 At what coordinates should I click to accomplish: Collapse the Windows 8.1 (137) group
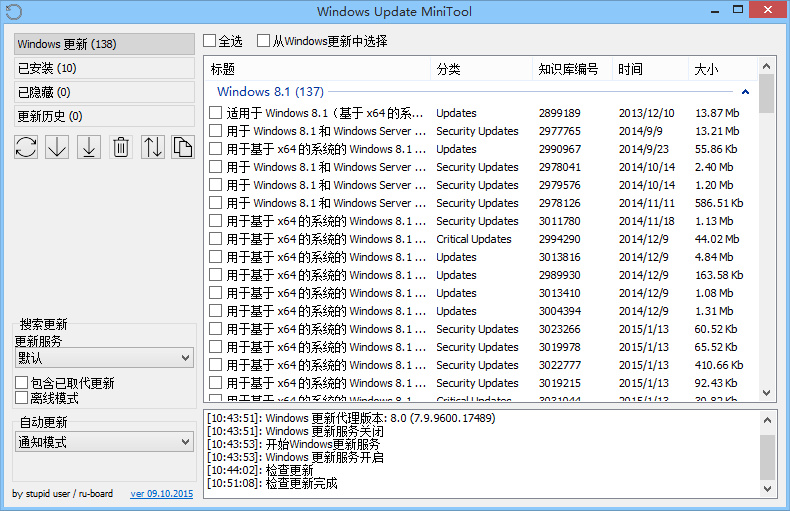(x=745, y=92)
